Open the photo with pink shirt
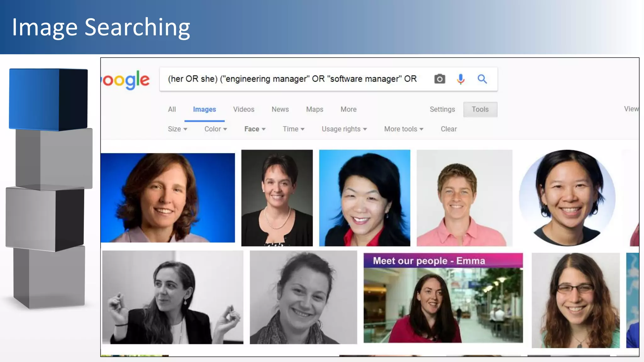Viewport: 644px width, 362px height. [x=464, y=198]
